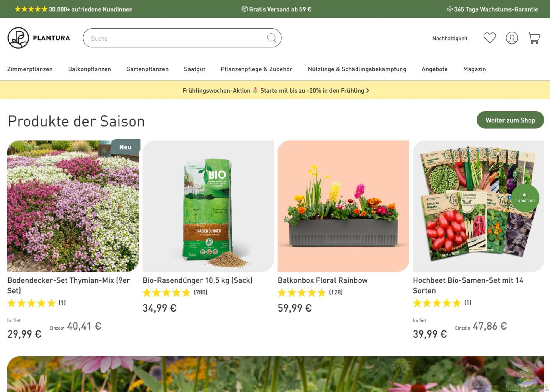Open the Zimmerpflanzen menu
Viewport: 550px width, 392px height.
[30, 69]
